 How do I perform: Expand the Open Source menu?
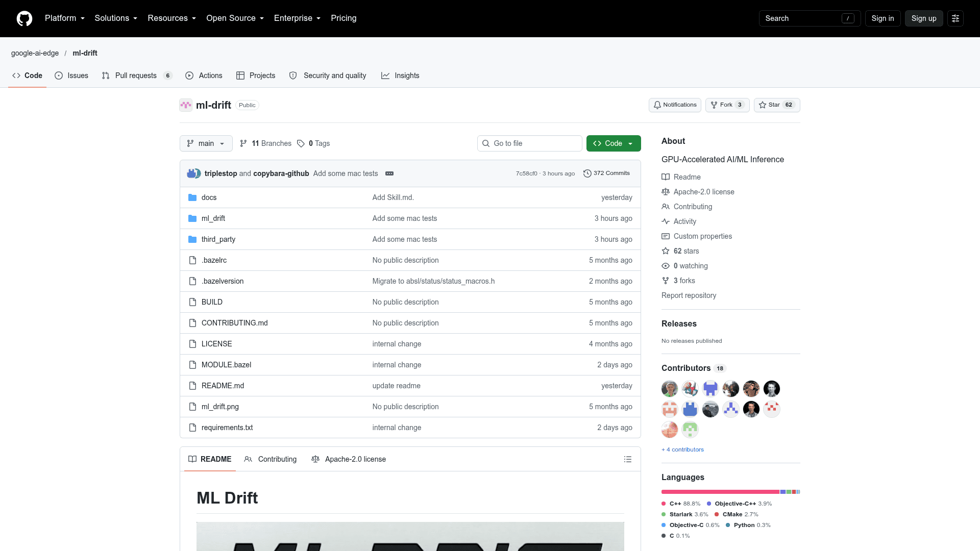[x=235, y=18]
